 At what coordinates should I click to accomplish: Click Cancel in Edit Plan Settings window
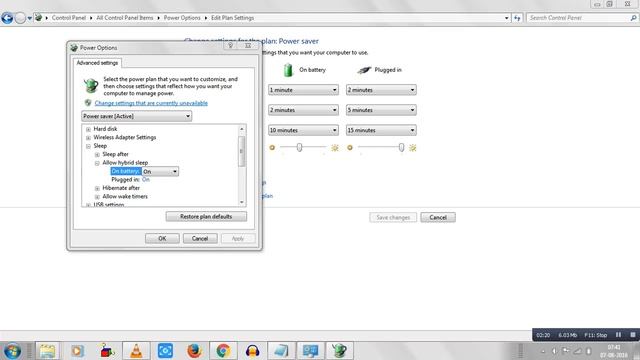tap(438, 218)
